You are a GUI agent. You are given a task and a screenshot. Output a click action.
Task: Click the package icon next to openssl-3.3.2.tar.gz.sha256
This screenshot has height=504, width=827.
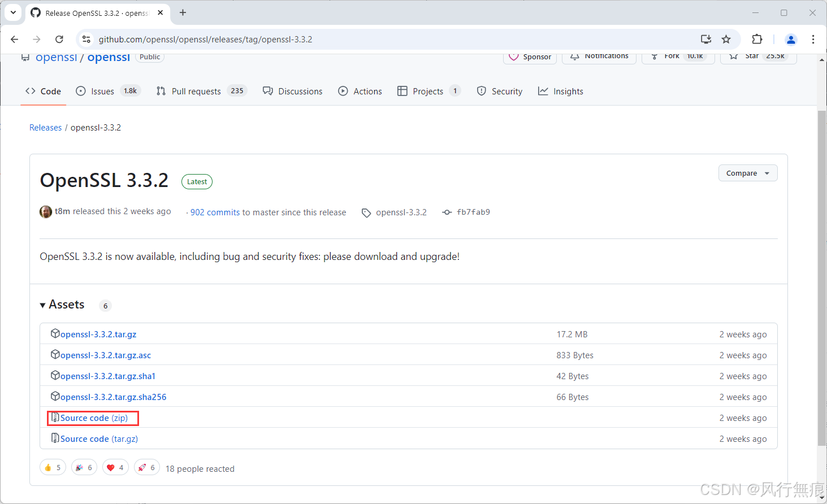(x=55, y=396)
